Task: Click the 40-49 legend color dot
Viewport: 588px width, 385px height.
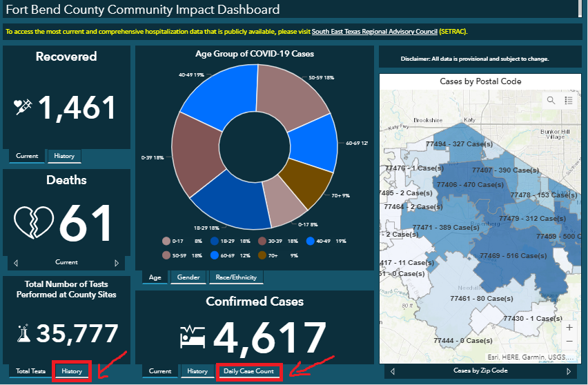Action: 309,241
